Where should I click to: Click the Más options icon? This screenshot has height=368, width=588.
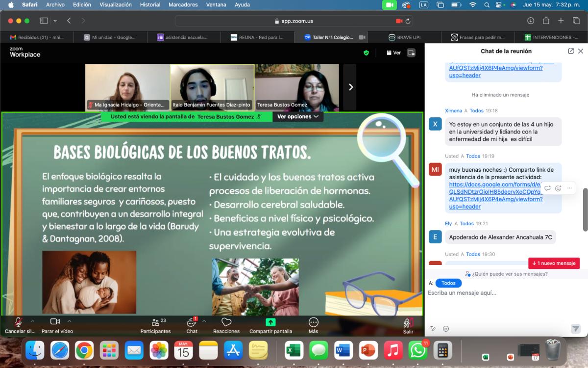[314, 322]
